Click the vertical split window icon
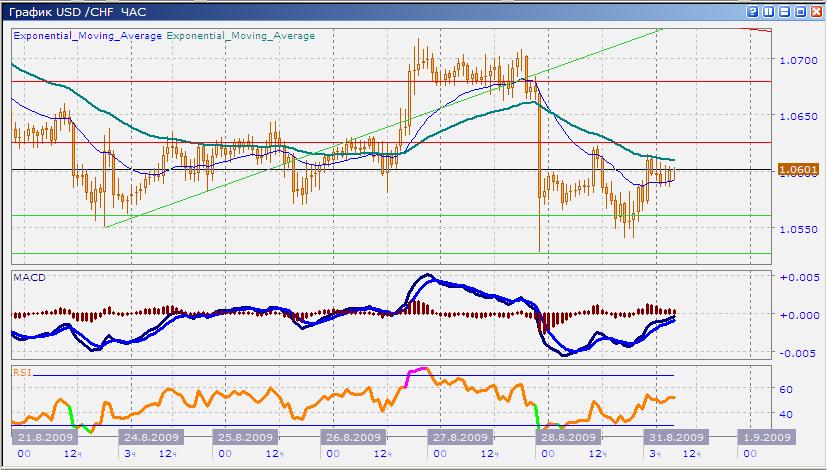This screenshot has width=827, height=470. click(768, 12)
